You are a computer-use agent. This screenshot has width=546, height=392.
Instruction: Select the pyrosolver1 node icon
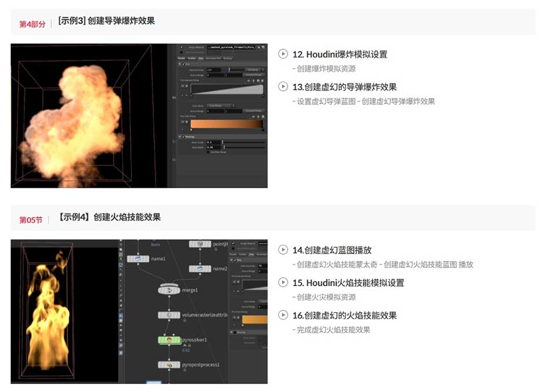pyautogui.click(x=169, y=340)
